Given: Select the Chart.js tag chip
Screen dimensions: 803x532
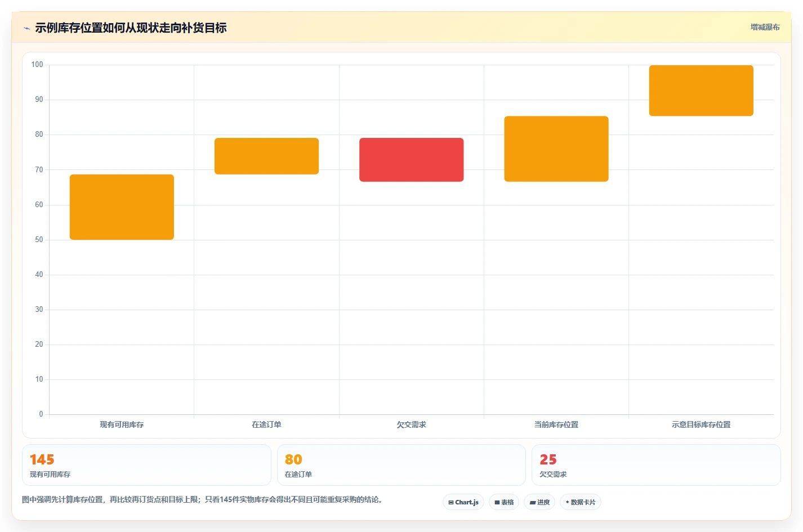Looking at the screenshot, I should 463,502.
